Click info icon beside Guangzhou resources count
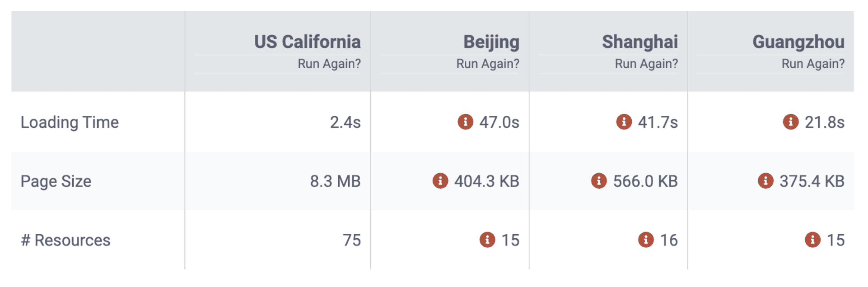This screenshot has width=868, height=287. point(812,240)
